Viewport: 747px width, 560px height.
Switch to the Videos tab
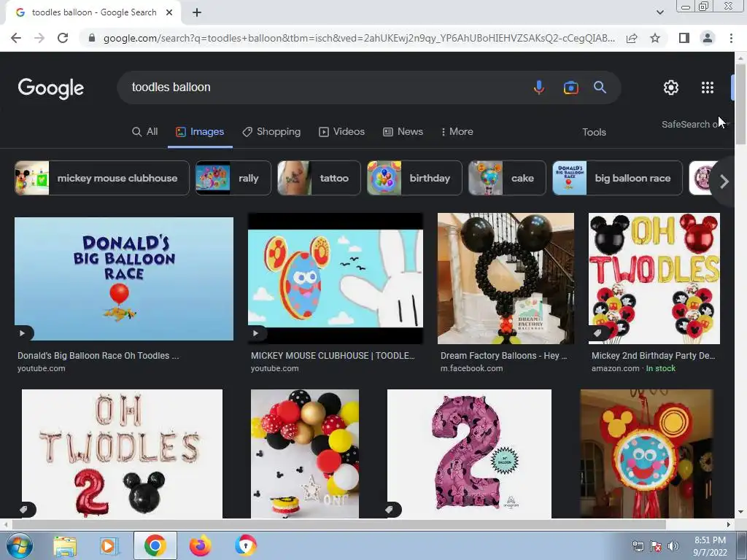[x=341, y=132]
